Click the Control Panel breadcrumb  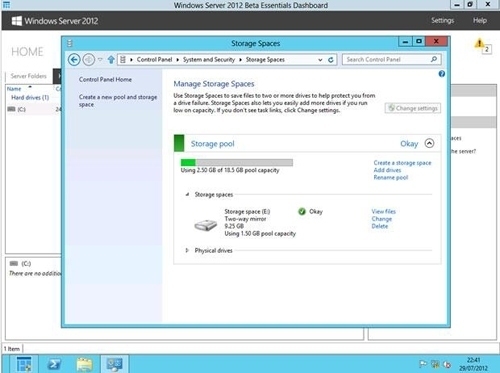(x=154, y=60)
